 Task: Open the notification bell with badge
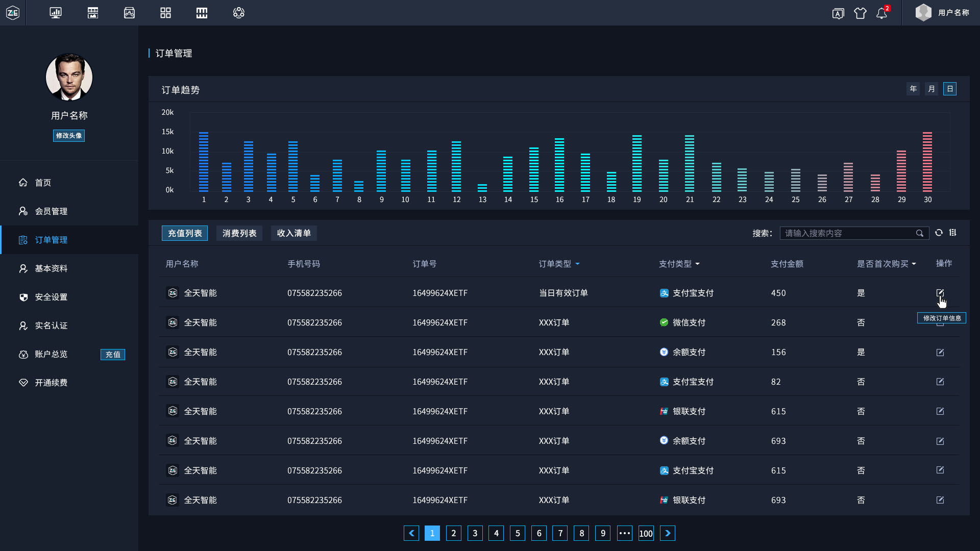[x=883, y=12]
